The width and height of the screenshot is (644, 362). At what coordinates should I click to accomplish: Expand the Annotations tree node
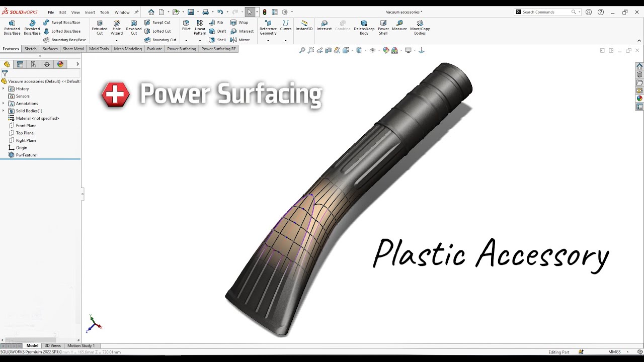4,104
